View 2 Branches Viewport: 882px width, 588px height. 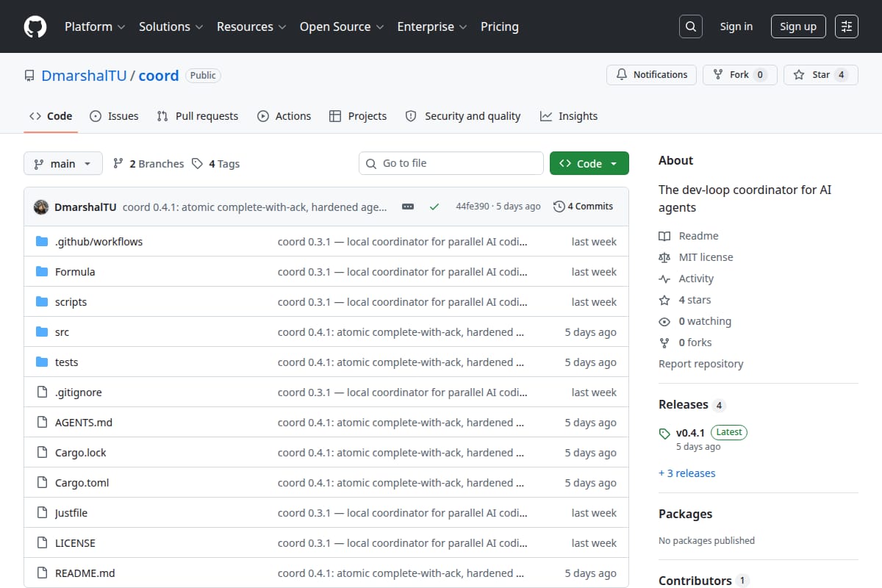(x=148, y=164)
